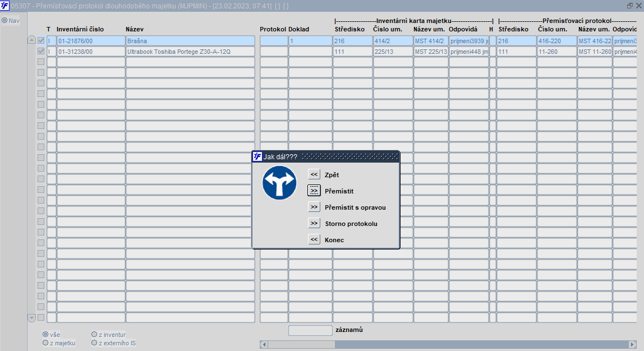Select the z externího IS radio button
This screenshot has width=644, height=351.
point(94,343)
